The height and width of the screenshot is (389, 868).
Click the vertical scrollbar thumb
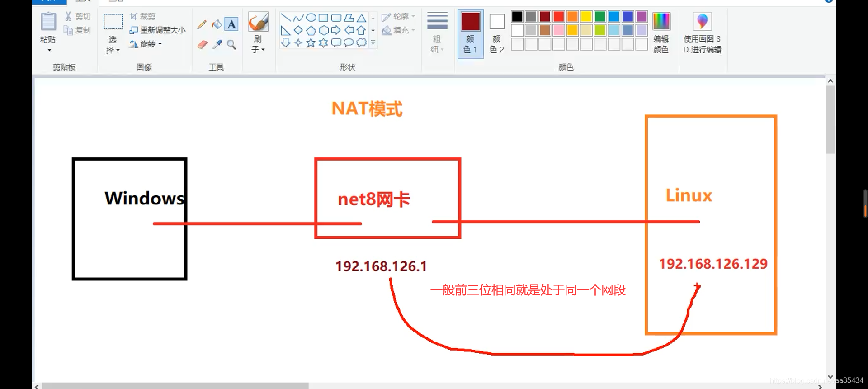pyautogui.click(x=830, y=120)
